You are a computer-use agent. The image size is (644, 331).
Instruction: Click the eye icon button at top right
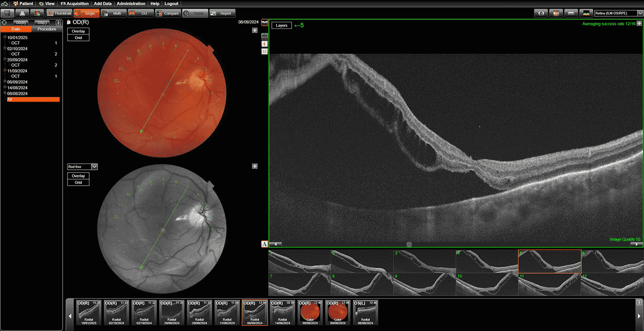click(x=541, y=13)
